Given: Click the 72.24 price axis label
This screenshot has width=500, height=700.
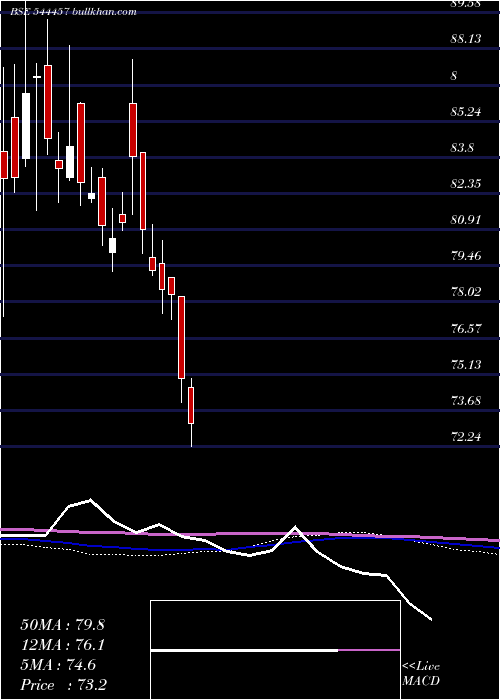Looking at the screenshot, I should 466,437.
